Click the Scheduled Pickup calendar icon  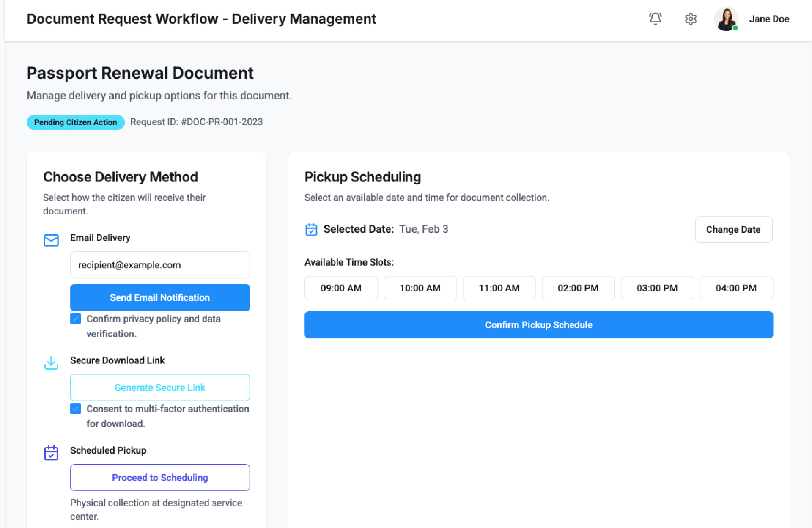click(x=51, y=453)
